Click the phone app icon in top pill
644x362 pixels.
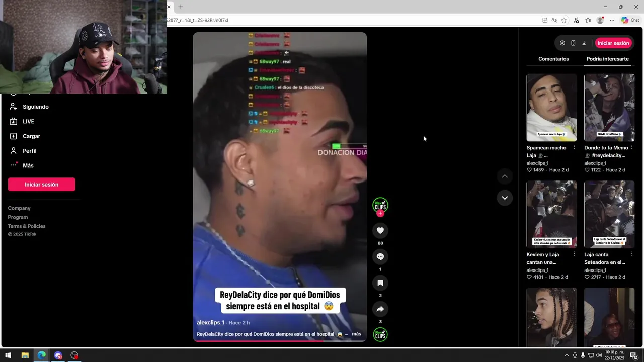(573, 43)
